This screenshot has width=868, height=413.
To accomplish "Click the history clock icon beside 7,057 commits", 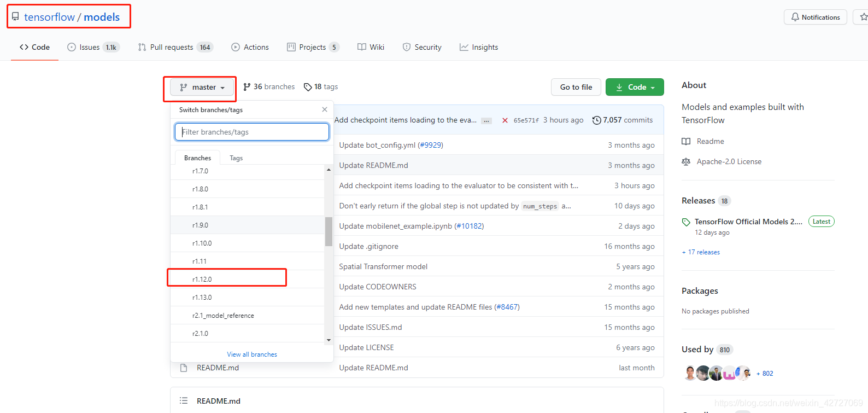I will [x=597, y=120].
